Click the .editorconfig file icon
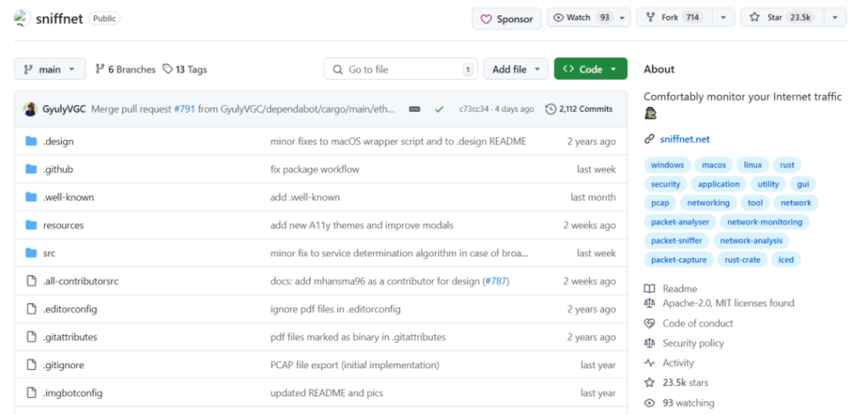The image size is (868, 415). coord(31,309)
